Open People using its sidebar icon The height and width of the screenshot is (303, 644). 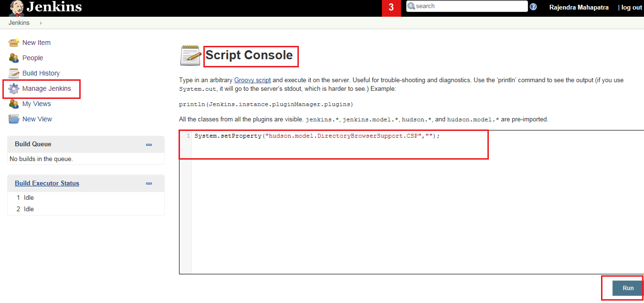[13, 58]
